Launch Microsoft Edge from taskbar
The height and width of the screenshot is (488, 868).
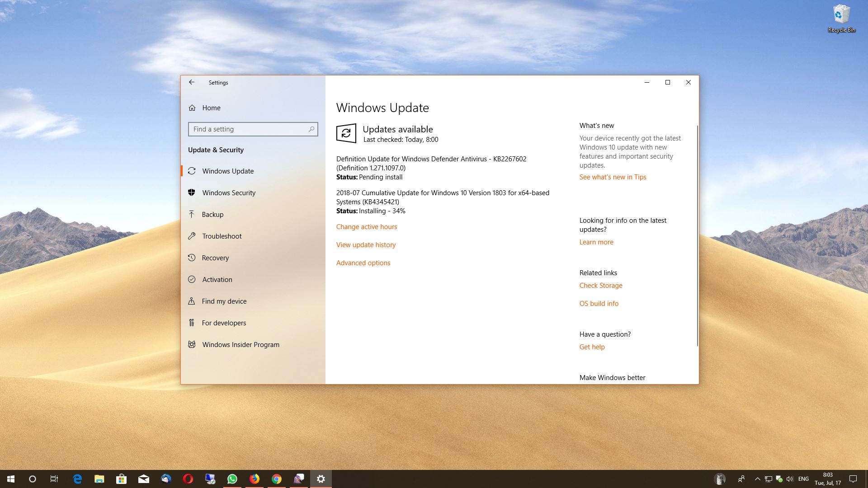click(77, 479)
